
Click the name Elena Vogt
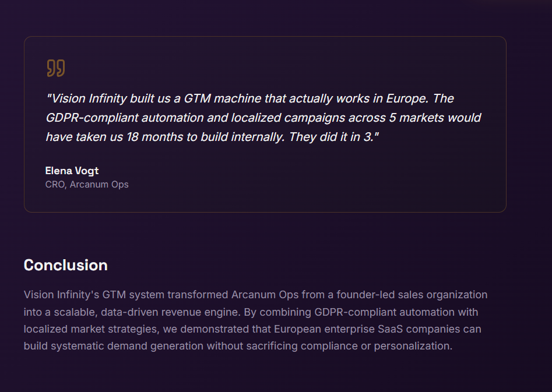72,171
